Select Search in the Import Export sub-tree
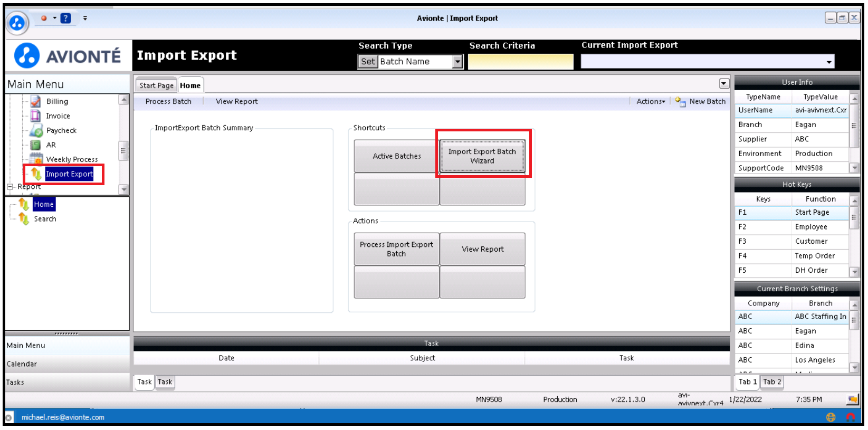868x430 pixels. pos(45,219)
